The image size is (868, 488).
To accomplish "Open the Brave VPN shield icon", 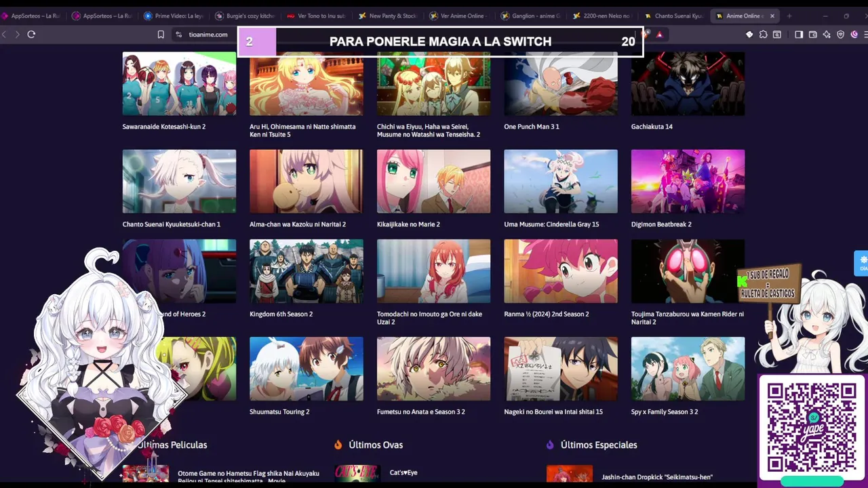I will 841,35.
